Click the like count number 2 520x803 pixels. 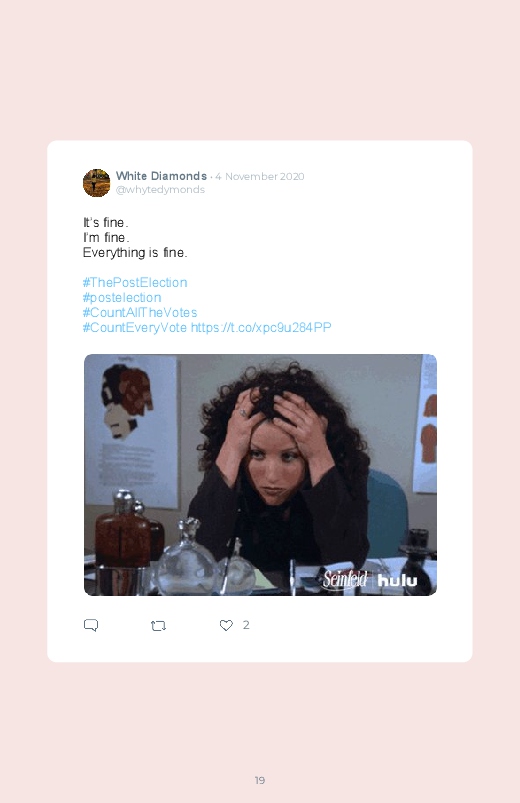click(246, 625)
